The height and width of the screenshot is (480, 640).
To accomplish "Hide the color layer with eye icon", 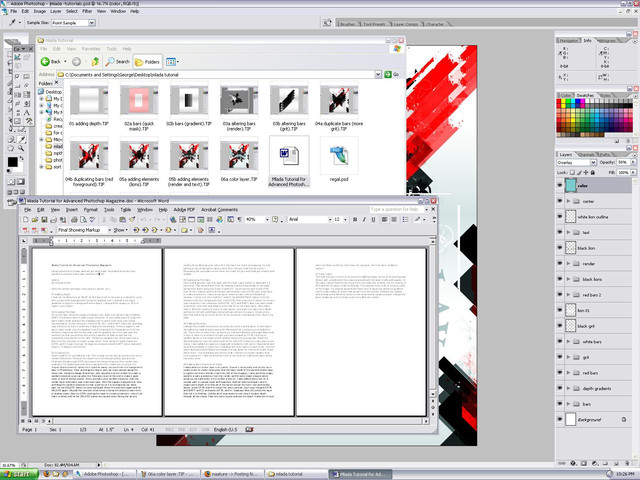I will point(560,185).
